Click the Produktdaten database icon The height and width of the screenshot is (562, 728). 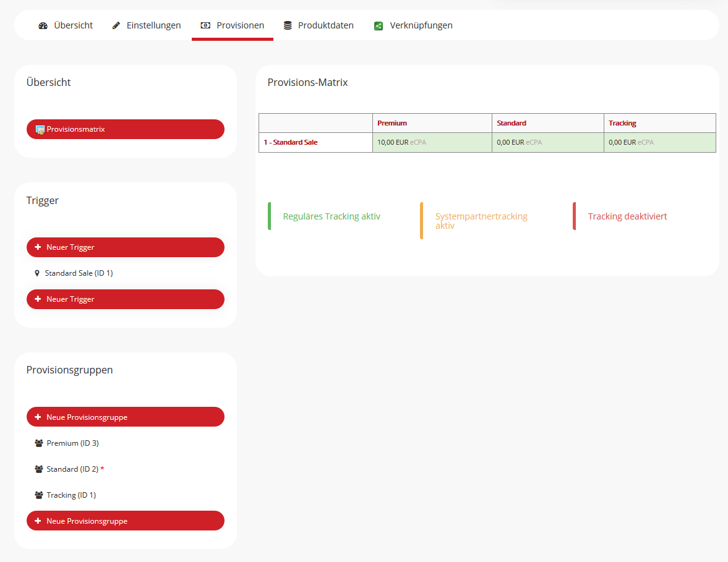pyautogui.click(x=288, y=26)
